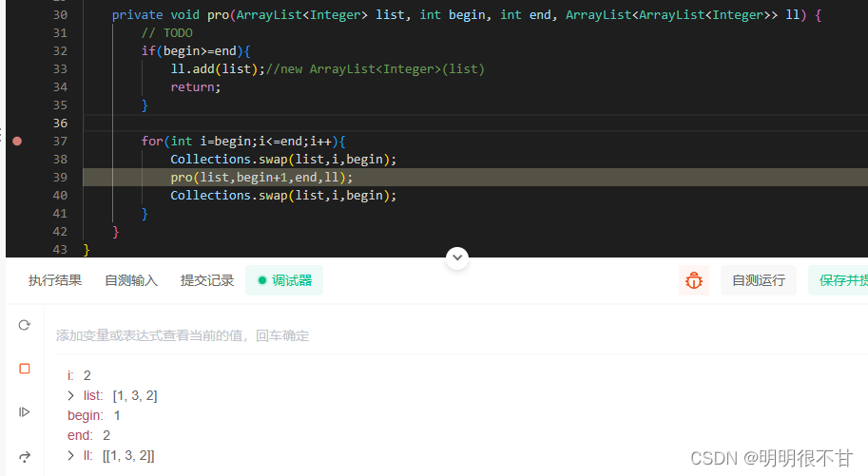
Task: Step over with the curved arrow icon
Action: 25,457
